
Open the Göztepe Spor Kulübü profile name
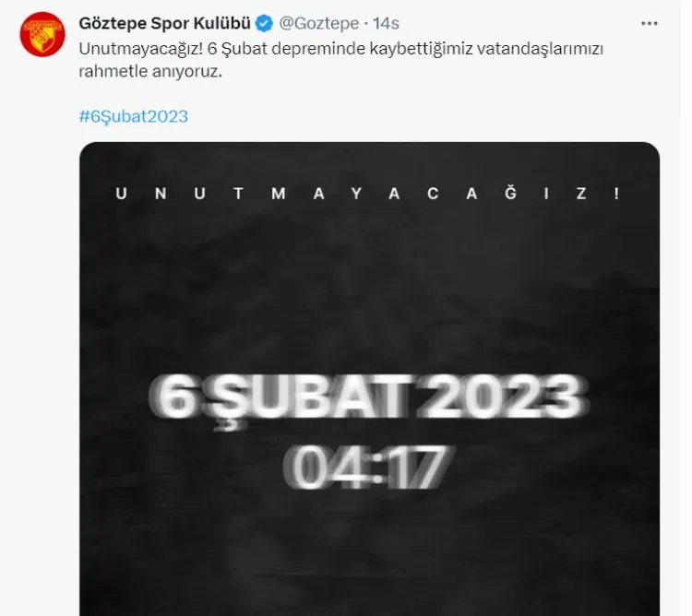tap(164, 23)
